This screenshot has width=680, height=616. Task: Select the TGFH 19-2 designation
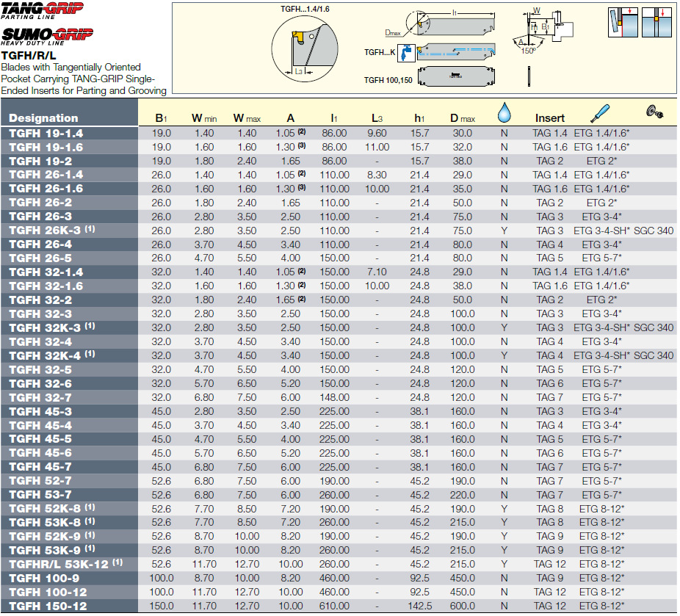tap(40, 162)
